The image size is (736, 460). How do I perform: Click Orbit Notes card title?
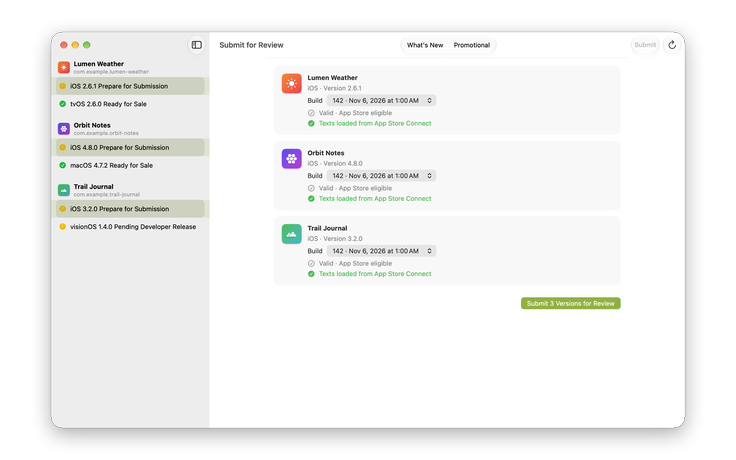click(x=326, y=153)
